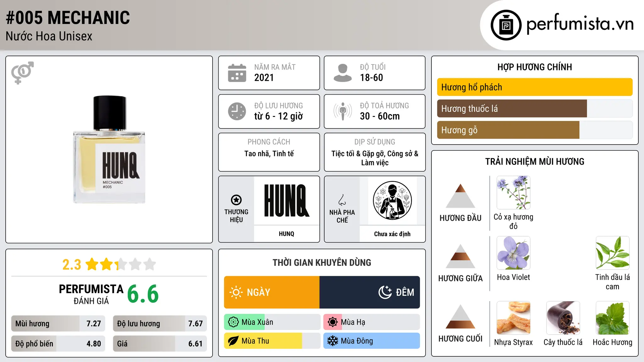Screen dimensions: 644x362
Task: Click the leaf icon for Mùa Thu
Action: (233, 341)
